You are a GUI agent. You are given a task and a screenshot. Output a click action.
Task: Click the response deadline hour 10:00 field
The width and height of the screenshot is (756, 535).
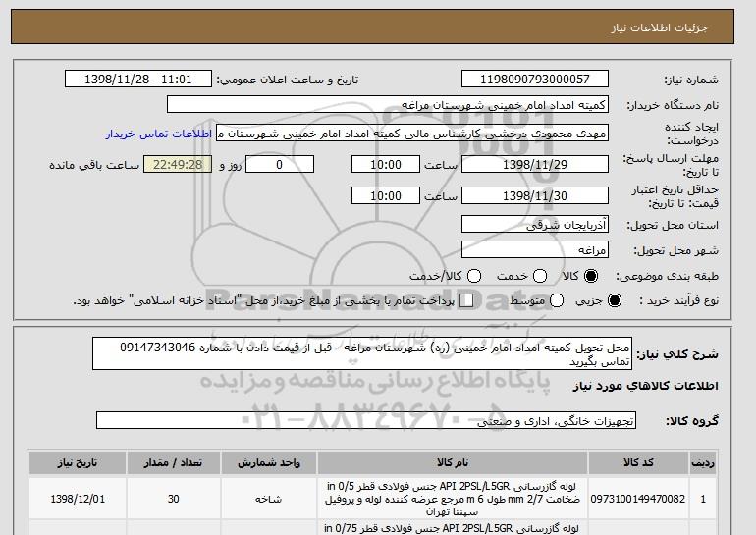(x=386, y=164)
